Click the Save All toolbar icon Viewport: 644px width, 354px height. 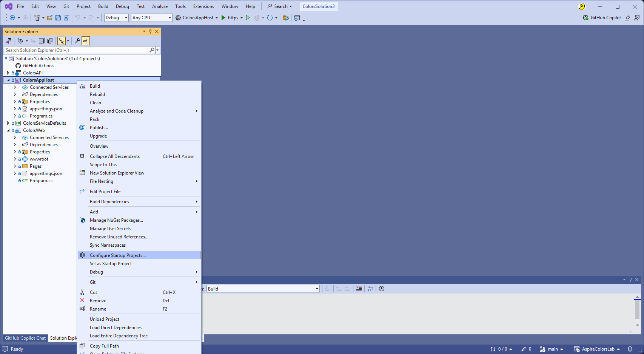(x=66, y=18)
